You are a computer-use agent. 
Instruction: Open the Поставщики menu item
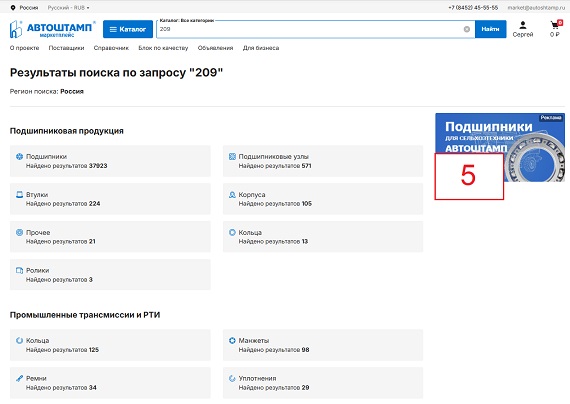click(67, 48)
